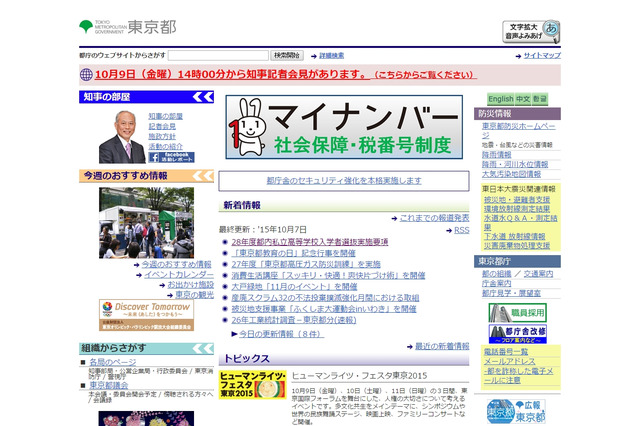Open the Discover Tomorrow banner
640x426 pixels.
(147, 315)
